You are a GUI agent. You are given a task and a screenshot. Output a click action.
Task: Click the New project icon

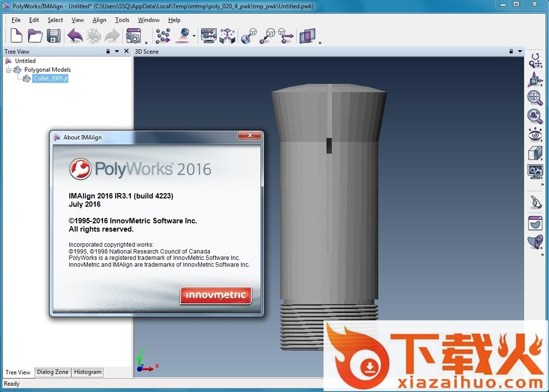coord(17,36)
